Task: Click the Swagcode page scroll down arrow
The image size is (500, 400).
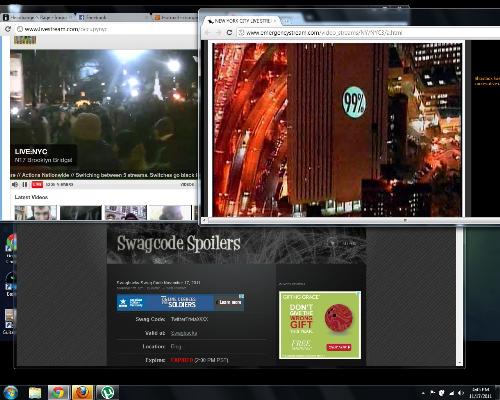Action: coord(460,362)
